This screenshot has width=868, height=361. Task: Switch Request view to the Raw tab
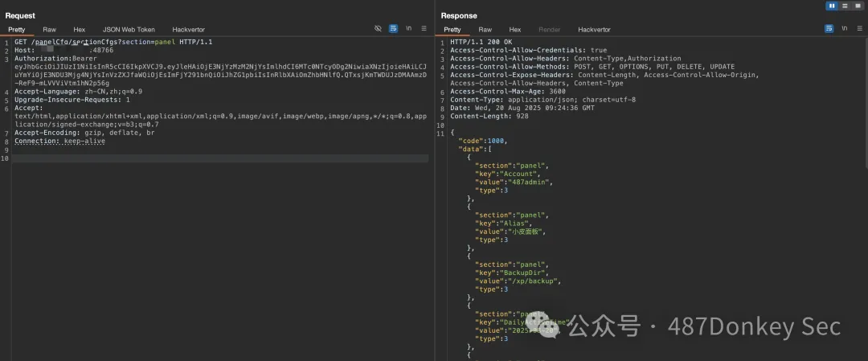tap(49, 29)
